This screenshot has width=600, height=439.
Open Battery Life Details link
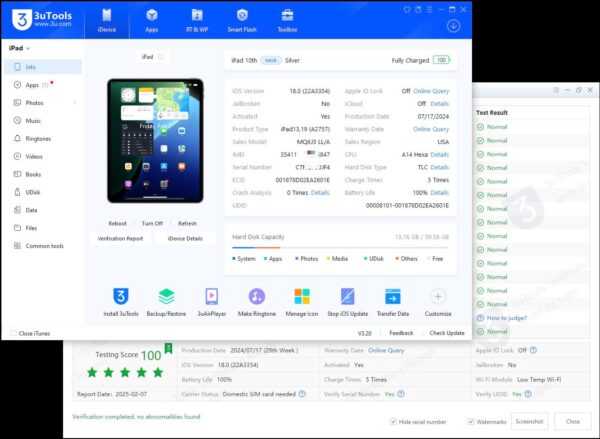click(439, 193)
